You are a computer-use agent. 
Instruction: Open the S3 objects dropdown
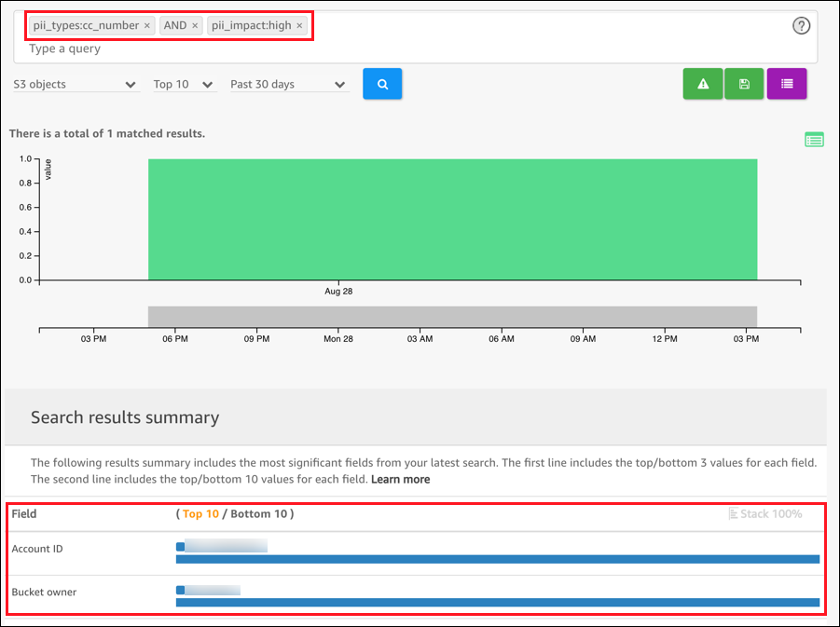pos(75,84)
